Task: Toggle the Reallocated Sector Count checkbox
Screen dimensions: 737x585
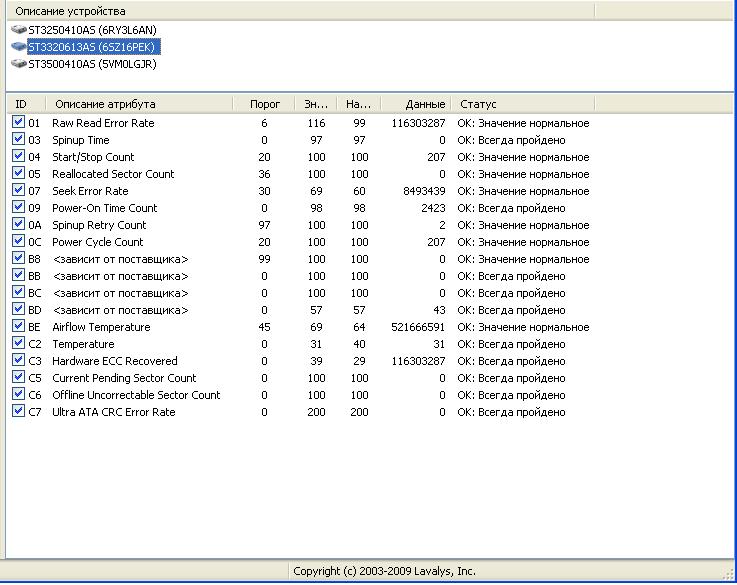Action: coord(18,174)
